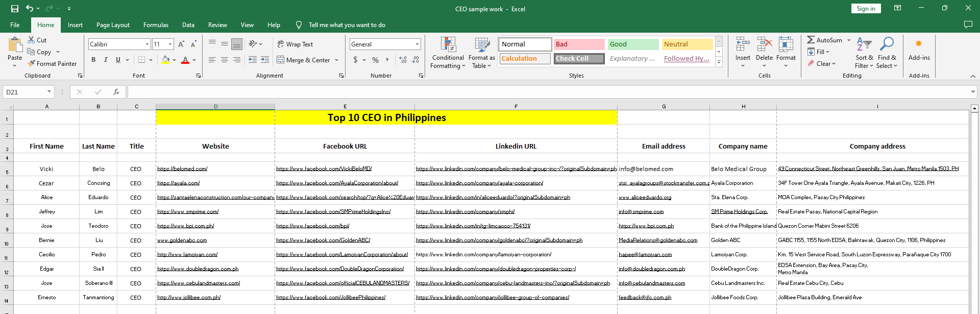Open the Add-ins pane
The height and width of the screenshot is (314, 980).
pyautogui.click(x=919, y=49)
